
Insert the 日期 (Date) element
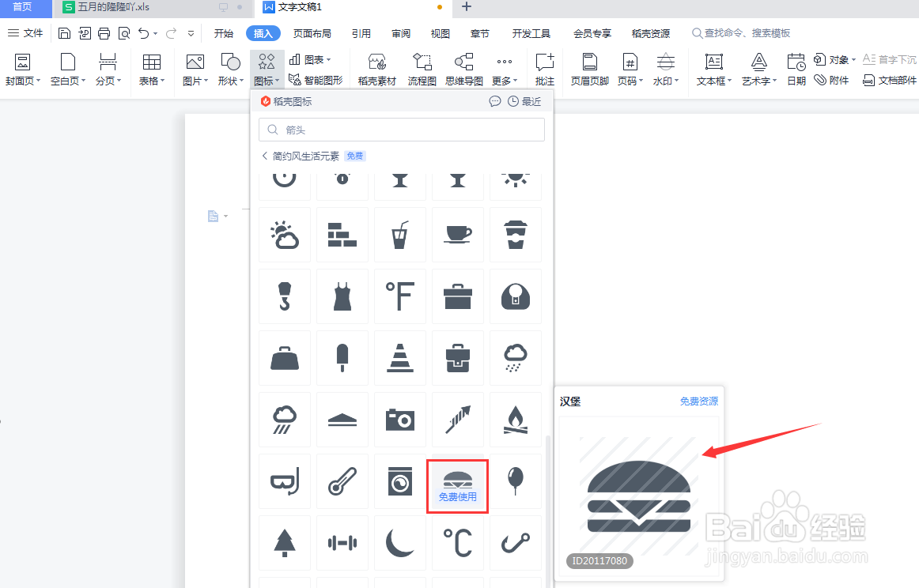click(796, 70)
